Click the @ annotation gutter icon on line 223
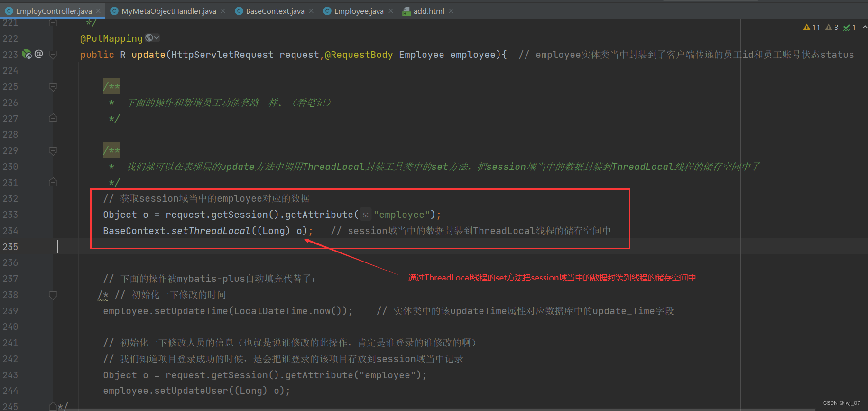Image resolution: width=868 pixels, height=411 pixels. click(x=39, y=54)
